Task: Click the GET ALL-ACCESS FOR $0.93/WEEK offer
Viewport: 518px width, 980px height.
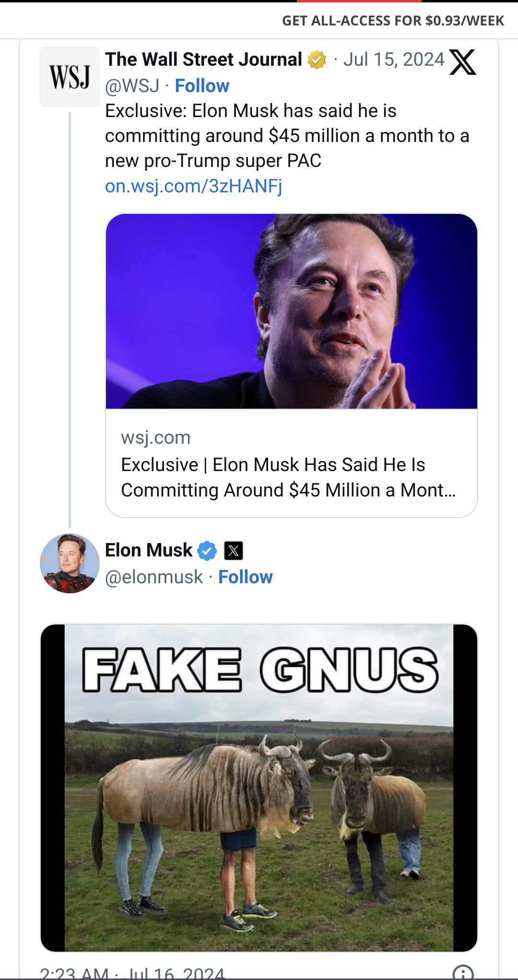Action: [393, 21]
